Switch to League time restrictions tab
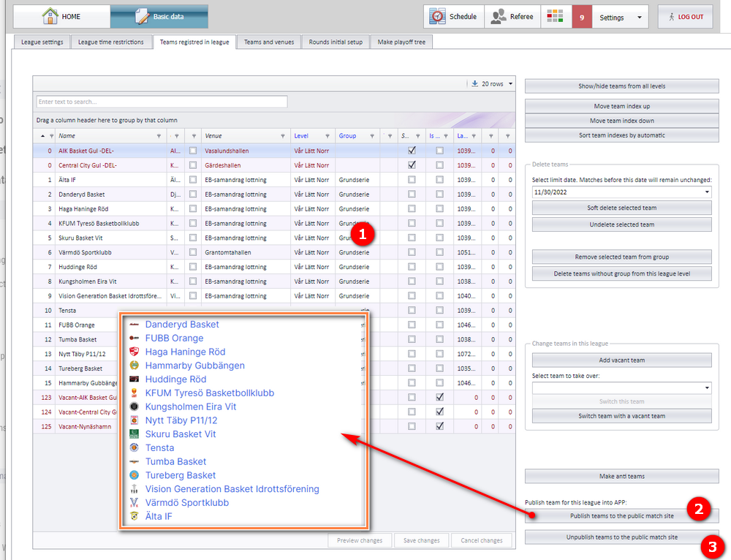This screenshot has width=731, height=560. click(111, 42)
